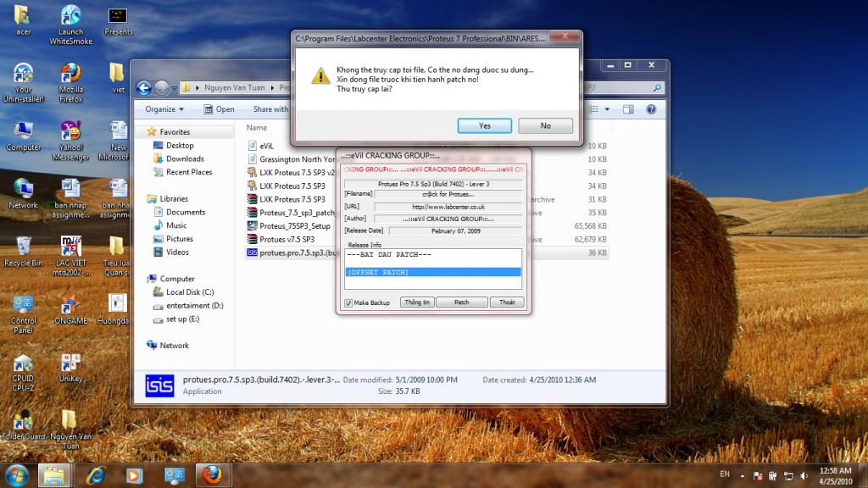Click No in the file access dialog
Screen dimensions: 868x488
tap(545, 125)
